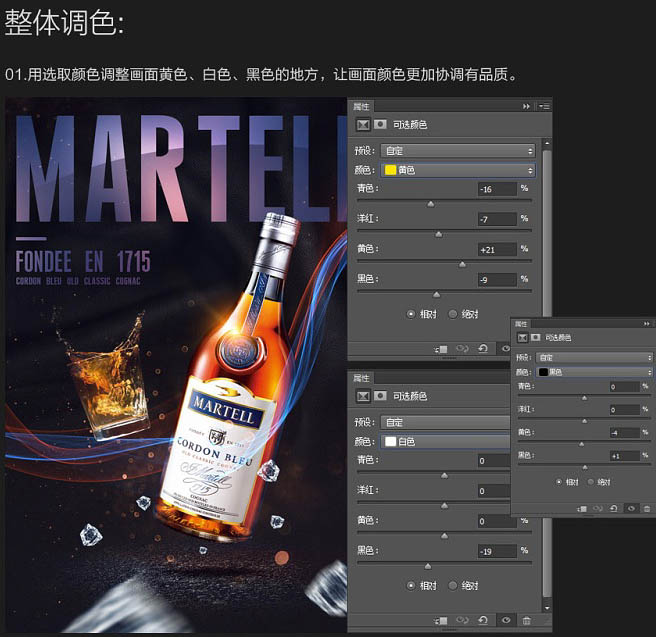Click mask icon in white (白色) panel
Image resolution: width=656 pixels, height=637 pixels.
(x=380, y=396)
